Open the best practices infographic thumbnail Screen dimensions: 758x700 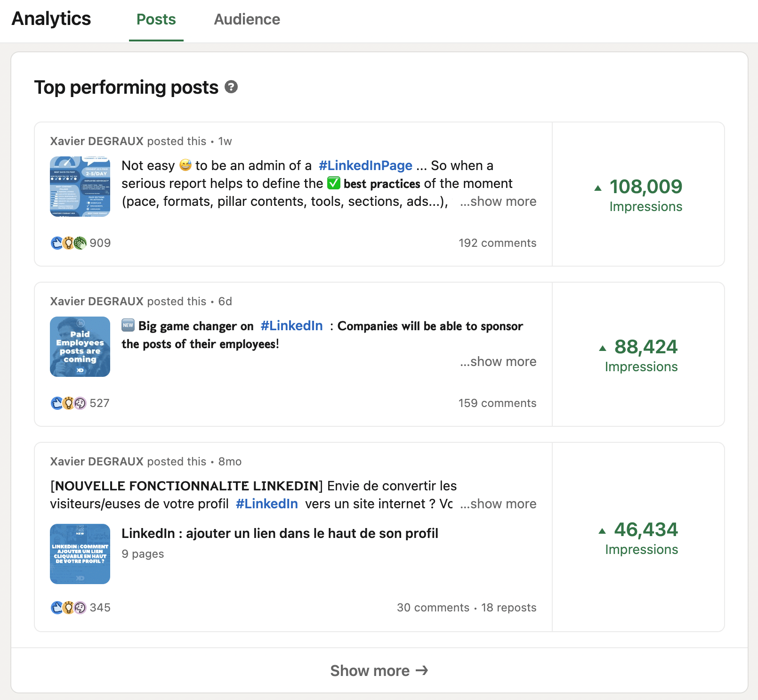pyautogui.click(x=80, y=187)
